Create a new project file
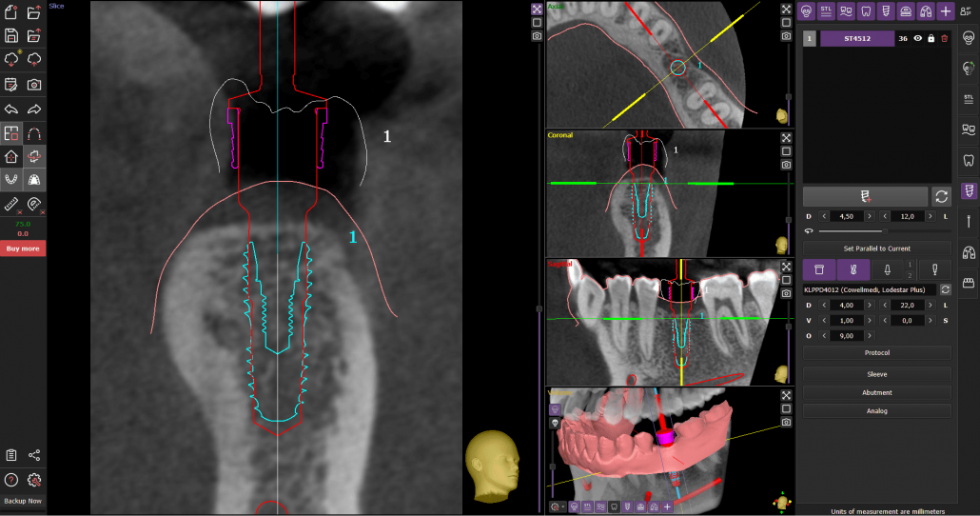Viewport: 980px width, 516px height. (11, 11)
